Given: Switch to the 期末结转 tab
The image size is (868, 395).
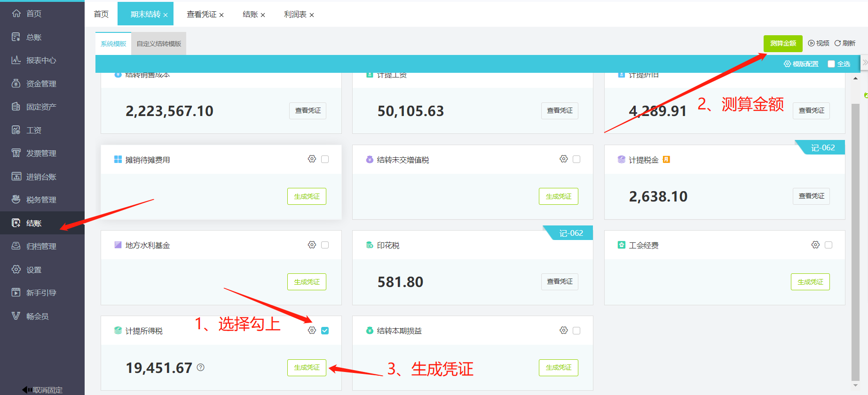Looking at the screenshot, I should pos(145,14).
